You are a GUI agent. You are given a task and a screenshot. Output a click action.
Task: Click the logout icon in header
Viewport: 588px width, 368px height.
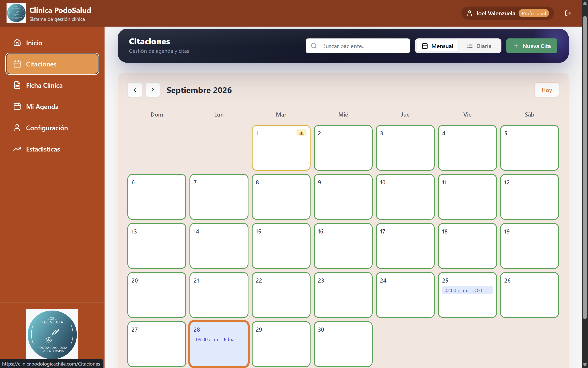coord(568,13)
